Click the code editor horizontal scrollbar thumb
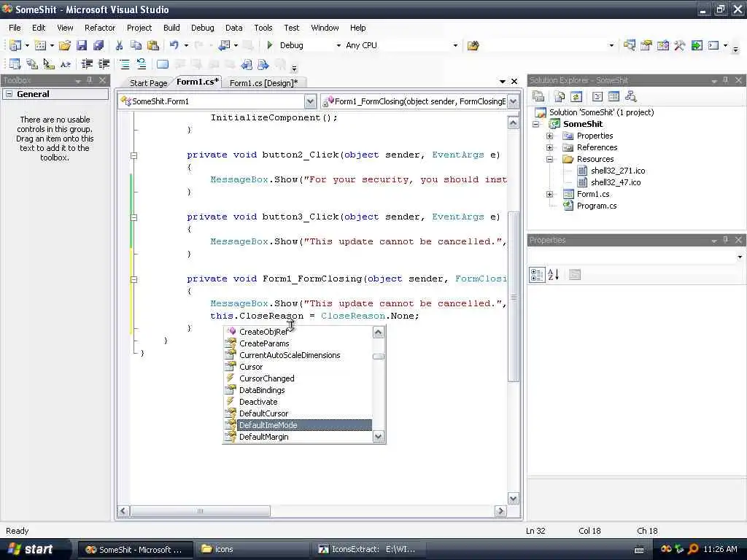 pos(200,511)
